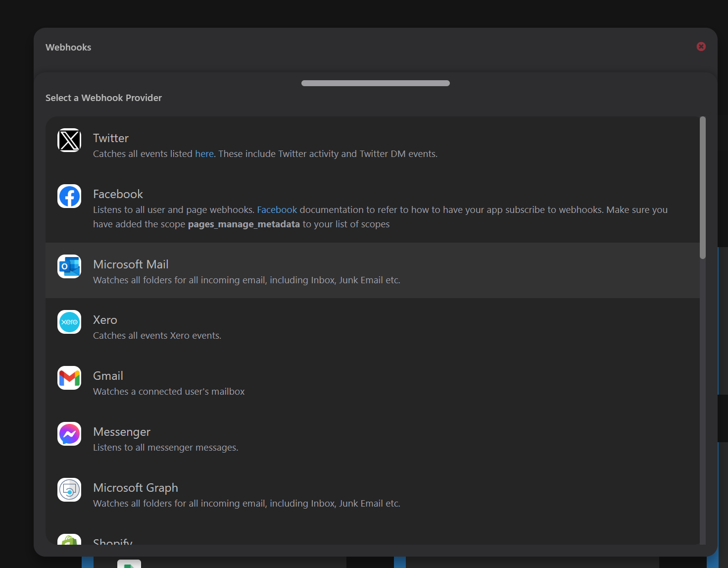The image size is (728, 568).
Task: Click the 'Select a Webhook Provider' heading
Action: click(103, 98)
